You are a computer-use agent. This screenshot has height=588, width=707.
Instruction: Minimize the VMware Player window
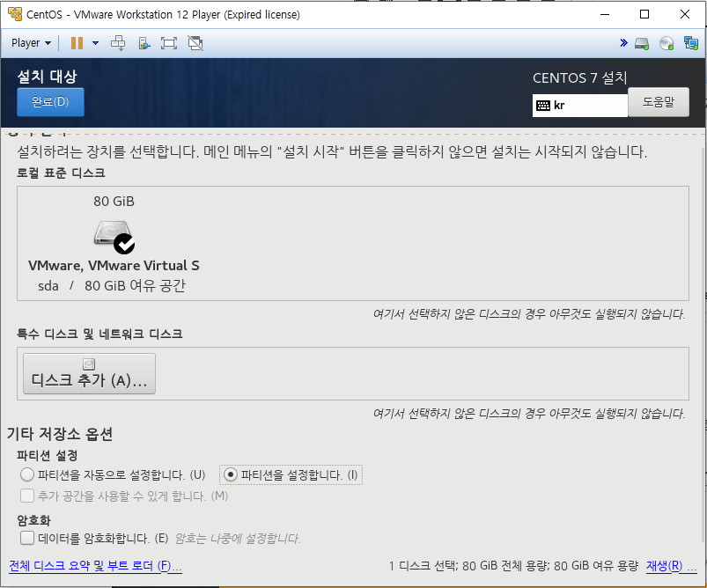[605, 14]
